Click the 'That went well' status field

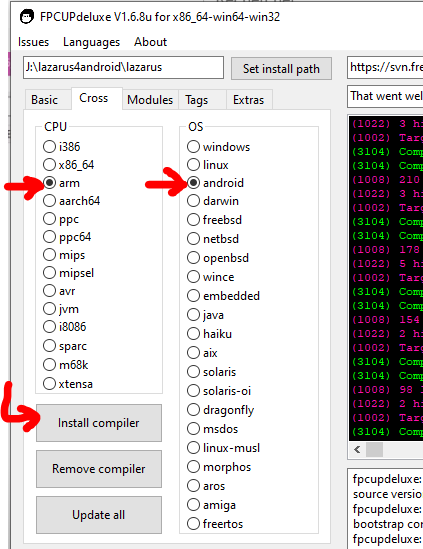(385, 96)
